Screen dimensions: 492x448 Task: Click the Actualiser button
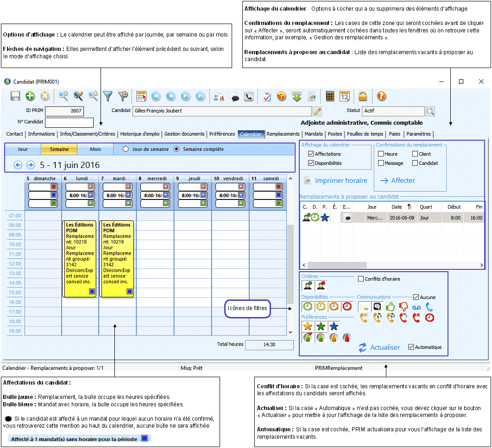click(x=379, y=348)
